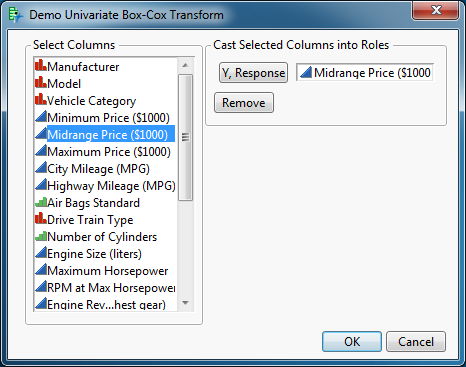Pick the Highway Mileage (MPG) column
This screenshot has width=466, height=367.
(111, 186)
